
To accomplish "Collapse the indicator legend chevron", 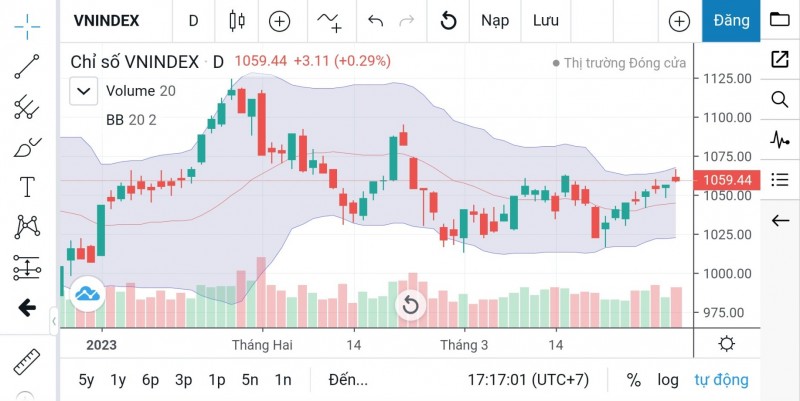I will click(82, 91).
